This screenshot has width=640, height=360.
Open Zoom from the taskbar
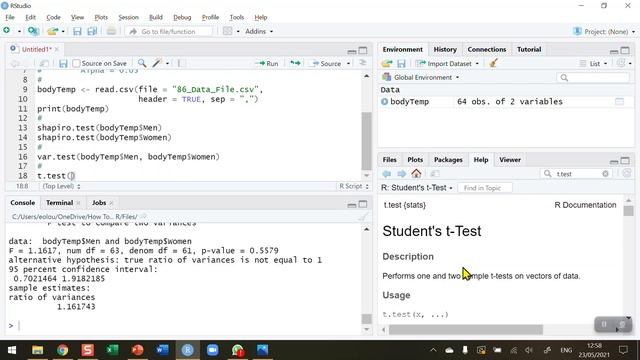pos(213,350)
